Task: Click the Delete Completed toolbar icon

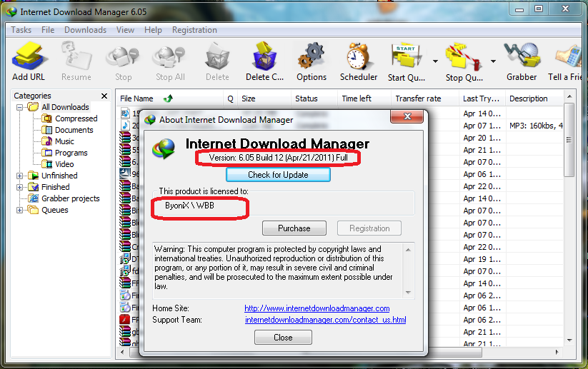Action: click(x=265, y=61)
